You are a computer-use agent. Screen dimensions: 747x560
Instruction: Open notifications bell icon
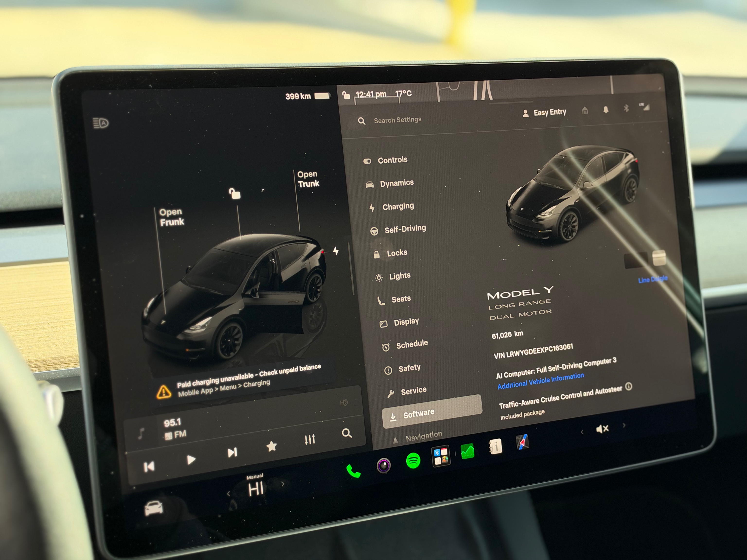[x=606, y=109]
